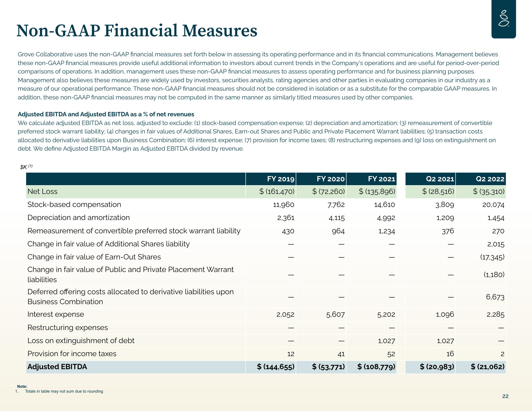The image size is (532, 411).
Task: Click income tax provision value 52
Action: click(391, 354)
